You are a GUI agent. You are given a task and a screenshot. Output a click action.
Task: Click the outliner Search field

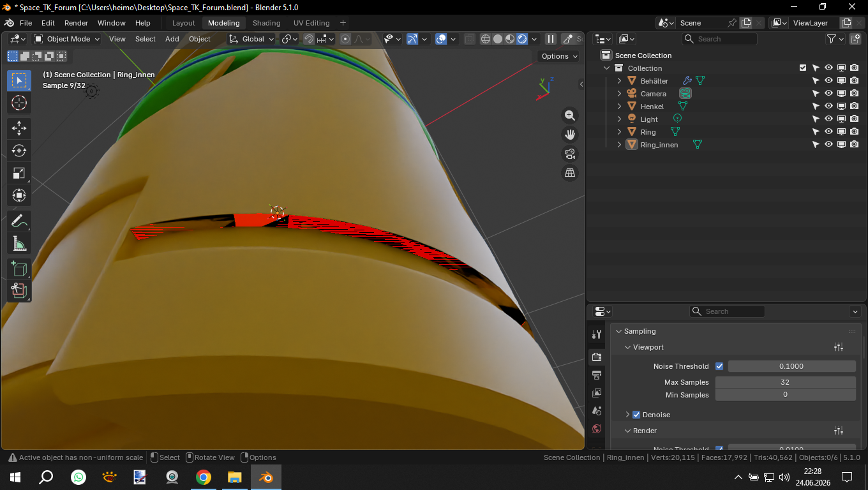pyautogui.click(x=720, y=39)
